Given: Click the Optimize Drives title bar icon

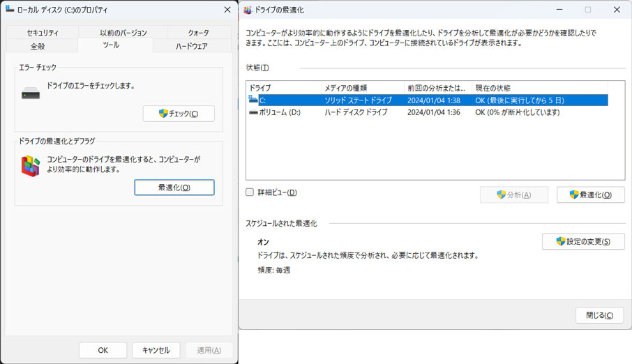Looking at the screenshot, I should [248, 10].
